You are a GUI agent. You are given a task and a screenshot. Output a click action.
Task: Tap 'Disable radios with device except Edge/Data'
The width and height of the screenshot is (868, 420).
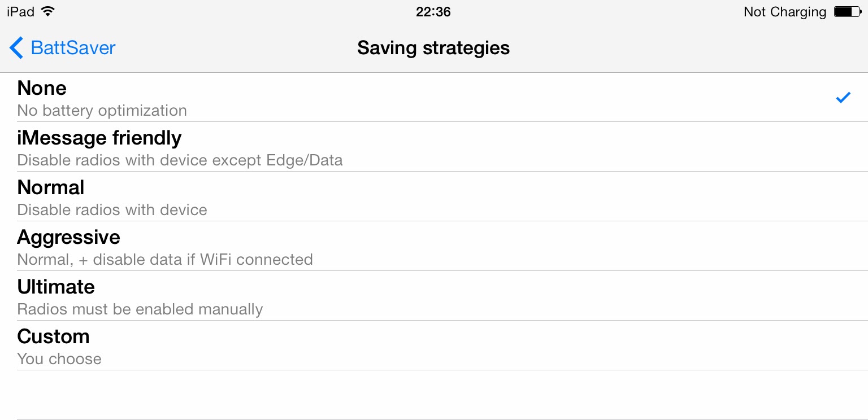180,160
